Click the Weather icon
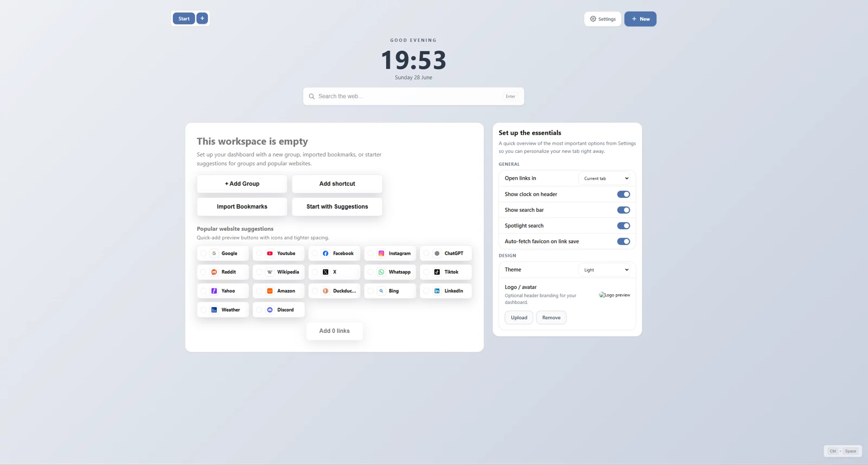 pyautogui.click(x=214, y=310)
